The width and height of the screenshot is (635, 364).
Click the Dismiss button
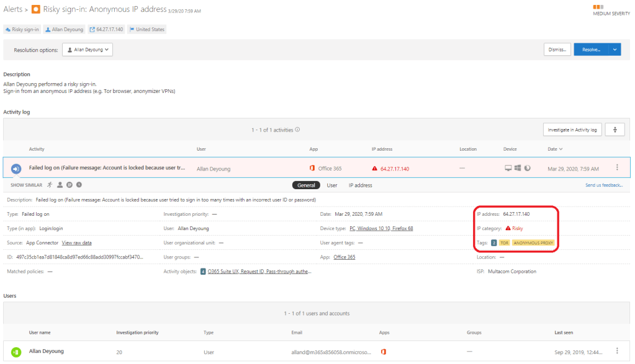point(557,50)
